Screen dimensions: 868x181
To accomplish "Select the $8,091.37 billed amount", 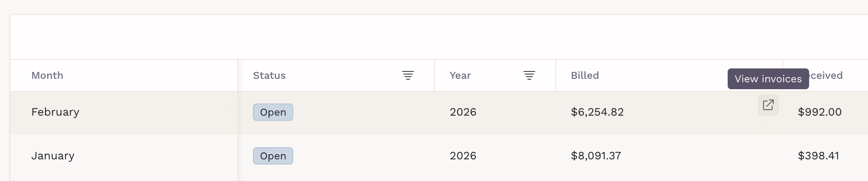I will [596, 156].
